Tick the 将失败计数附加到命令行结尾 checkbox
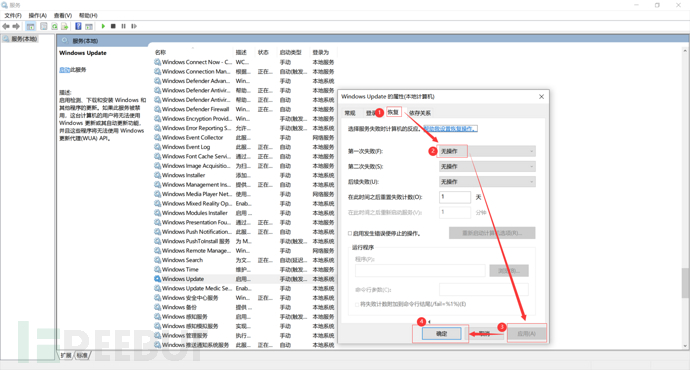 [357, 304]
